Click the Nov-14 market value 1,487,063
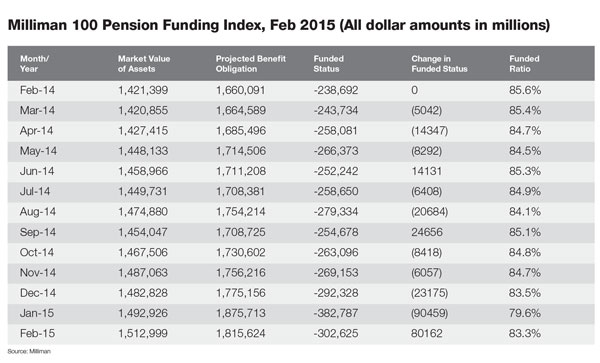 143,273
